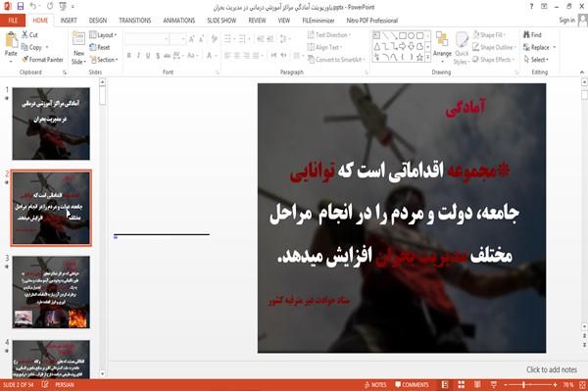The width and height of the screenshot is (588, 391).
Task: Select slide 3 thumbnail
Action: point(51,292)
